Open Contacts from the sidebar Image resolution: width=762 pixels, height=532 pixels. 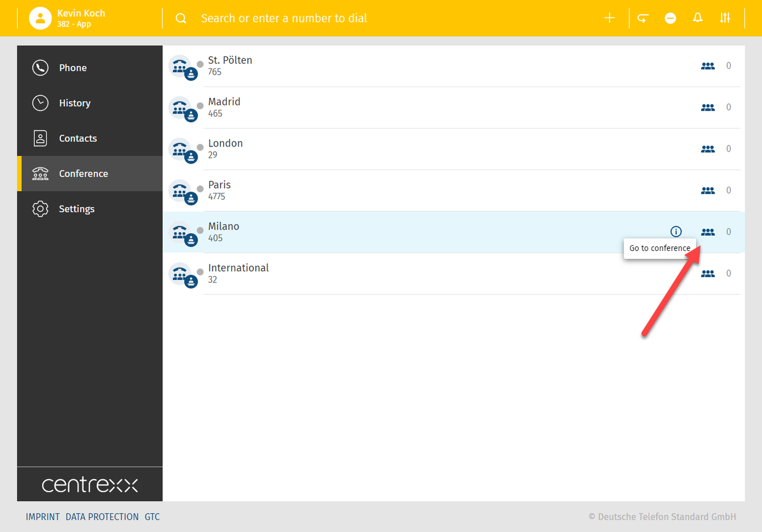point(77,138)
